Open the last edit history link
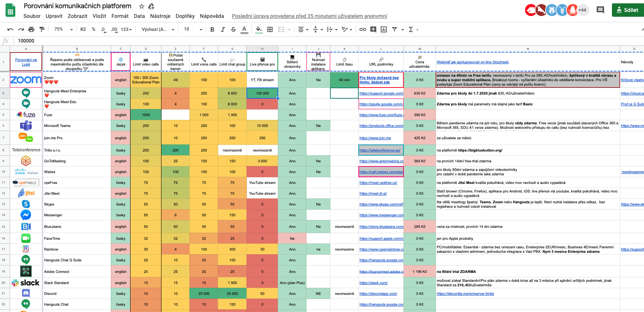Image resolution: width=644 pixels, height=312 pixels. tap(310, 16)
